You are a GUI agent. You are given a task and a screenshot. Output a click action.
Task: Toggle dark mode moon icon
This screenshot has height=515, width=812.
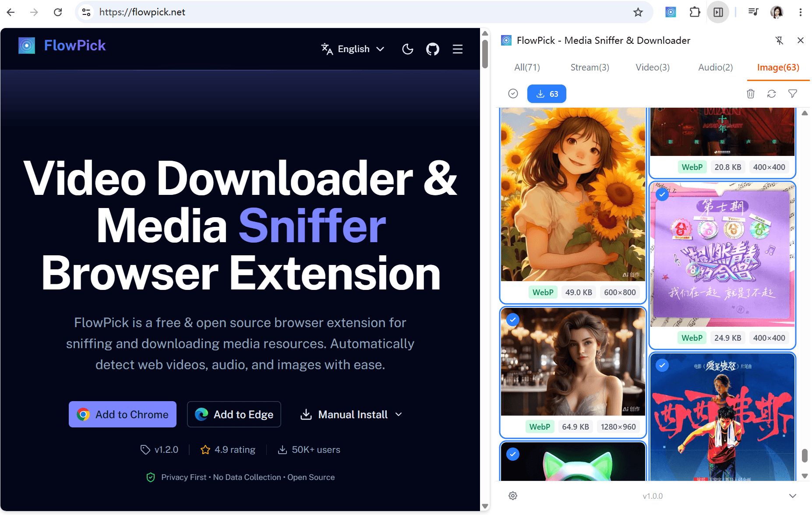coord(408,49)
